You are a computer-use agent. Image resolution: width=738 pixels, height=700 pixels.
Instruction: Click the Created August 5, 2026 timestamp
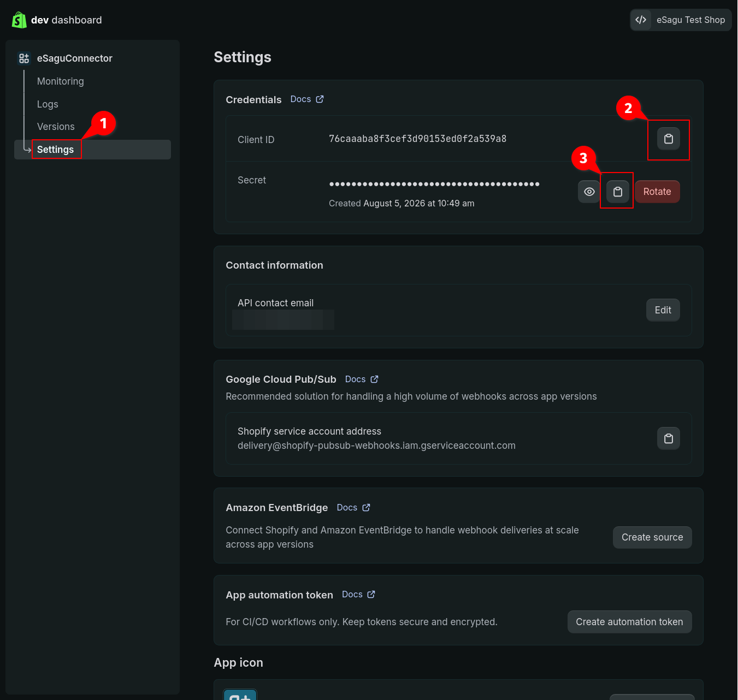coord(402,204)
